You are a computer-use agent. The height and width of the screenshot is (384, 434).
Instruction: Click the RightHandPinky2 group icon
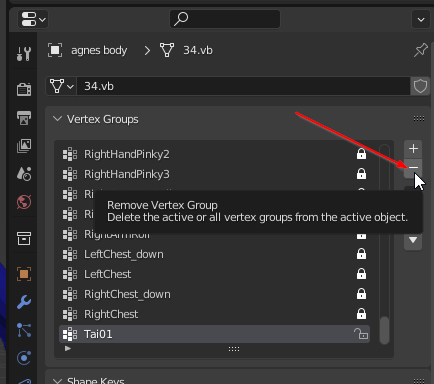click(70, 154)
